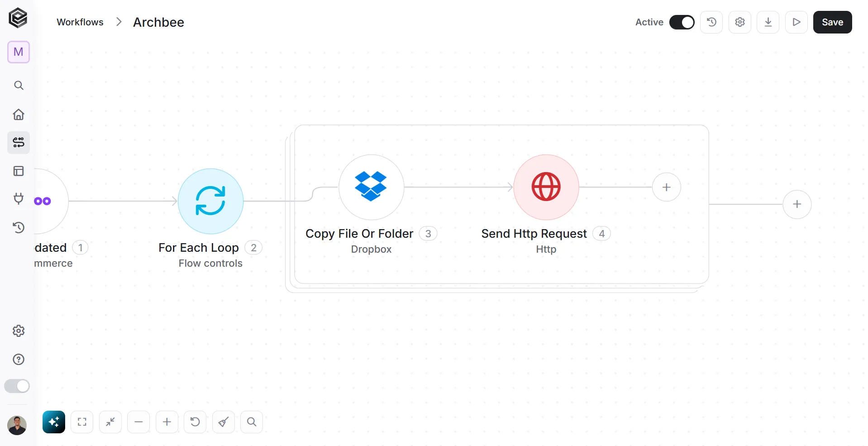This screenshot has width=868, height=446.
Task: Select the Send Http Request node
Action: [546, 187]
